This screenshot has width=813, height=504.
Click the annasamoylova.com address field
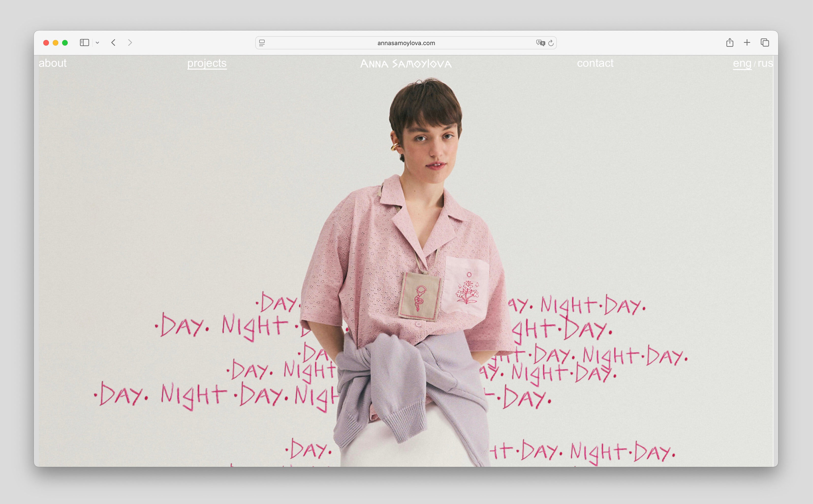tap(406, 43)
